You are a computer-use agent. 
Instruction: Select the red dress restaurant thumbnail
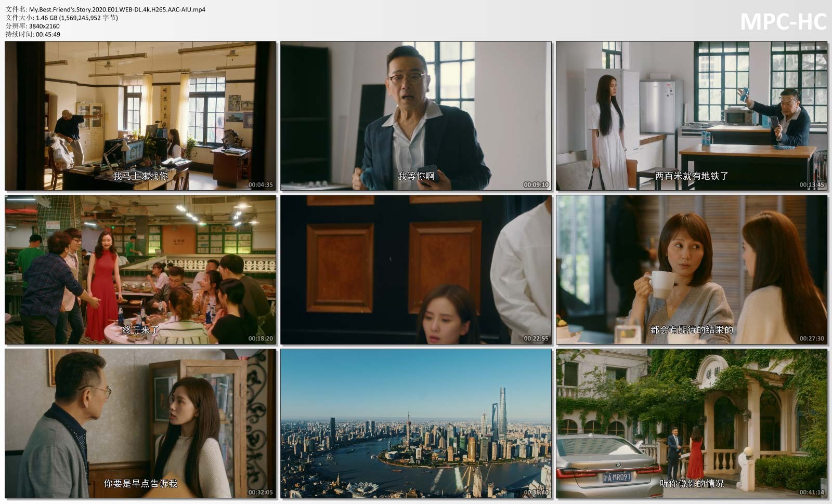pos(140,270)
